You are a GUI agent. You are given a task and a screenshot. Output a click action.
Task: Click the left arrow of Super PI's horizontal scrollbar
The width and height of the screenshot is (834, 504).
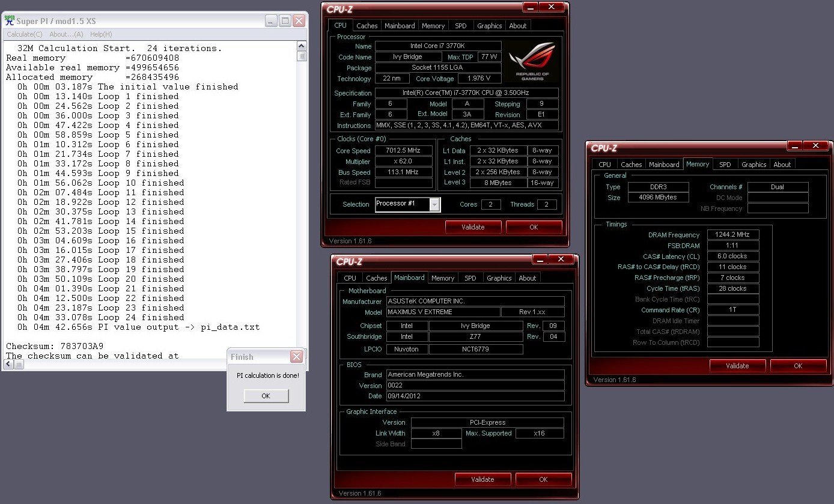[10, 365]
